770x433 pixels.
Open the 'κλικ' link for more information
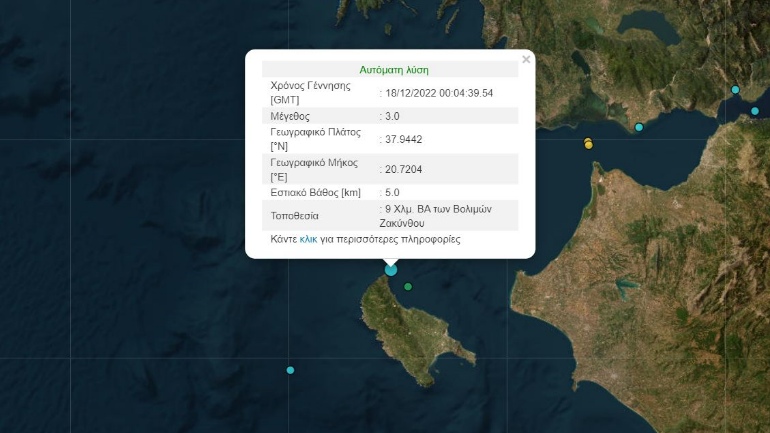coord(308,240)
